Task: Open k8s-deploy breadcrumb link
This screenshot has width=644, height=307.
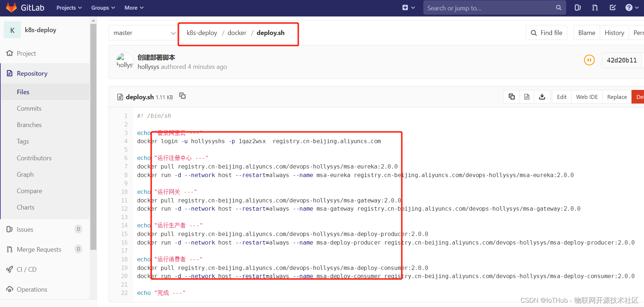Action: pyautogui.click(x=202, y=33)
